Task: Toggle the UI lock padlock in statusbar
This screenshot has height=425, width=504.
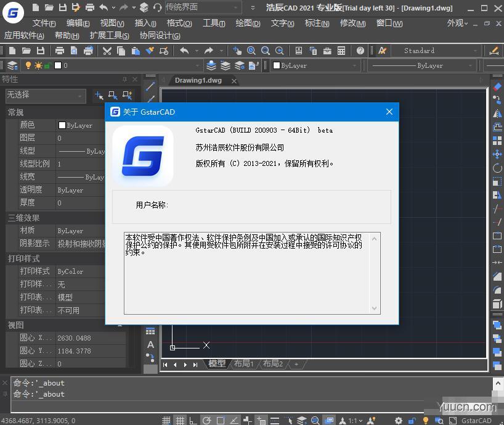Action: point(411,419)
